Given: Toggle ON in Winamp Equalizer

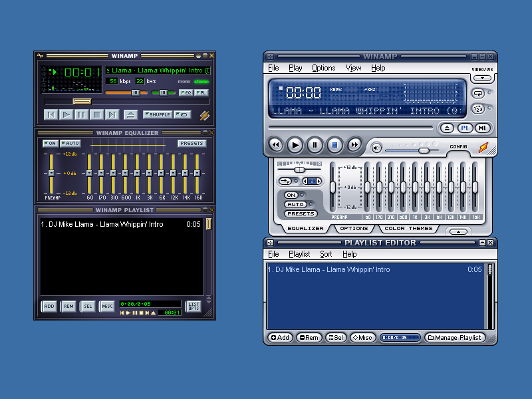Looking at the screenshot, I should 51,143.
